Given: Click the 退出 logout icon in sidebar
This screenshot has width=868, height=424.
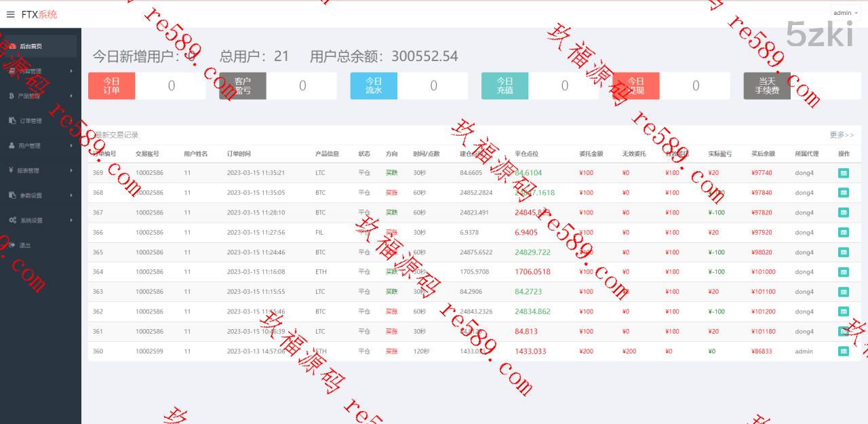Looking at the screenshot, I should coord(12,245).
